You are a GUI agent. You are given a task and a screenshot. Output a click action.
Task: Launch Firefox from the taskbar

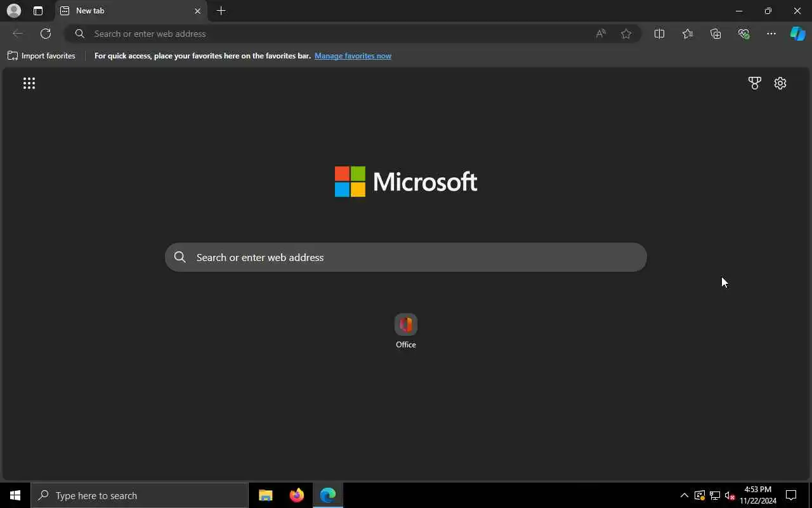pos(297,495)
